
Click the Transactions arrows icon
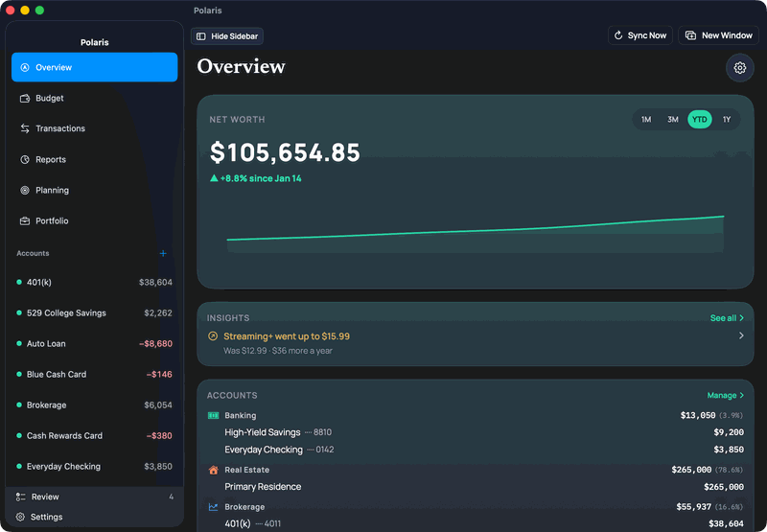[25, 128]
